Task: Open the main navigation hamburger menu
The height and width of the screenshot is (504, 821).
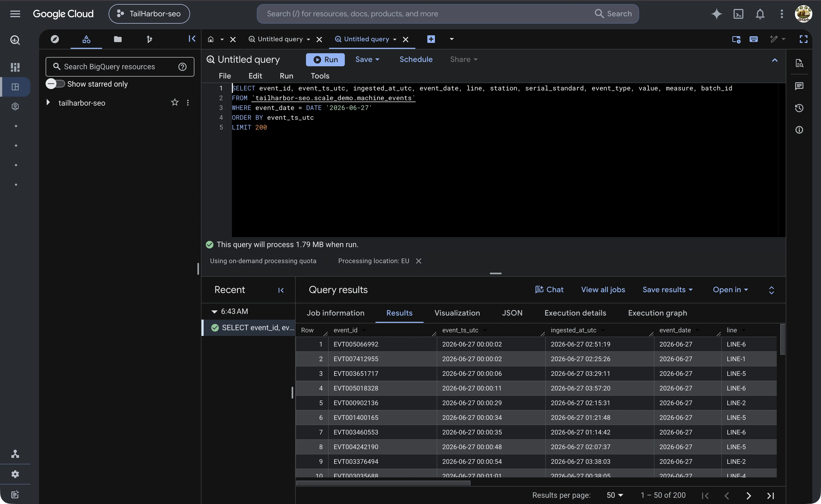Action: [15, 14]
